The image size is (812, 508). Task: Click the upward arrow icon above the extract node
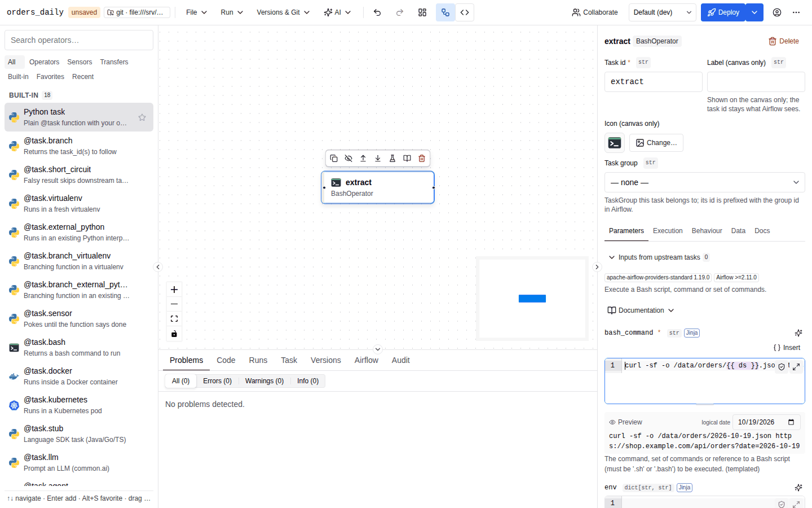coord(363,159)
